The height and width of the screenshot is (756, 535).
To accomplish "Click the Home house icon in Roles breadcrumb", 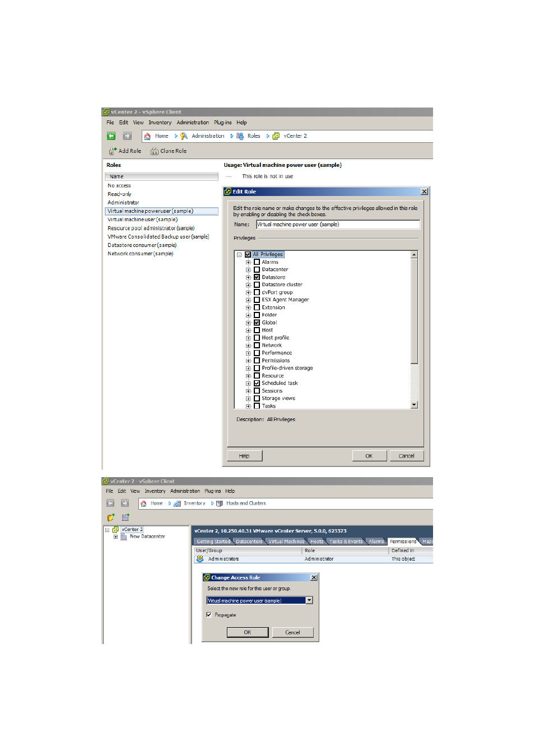I will pos(147,136).
